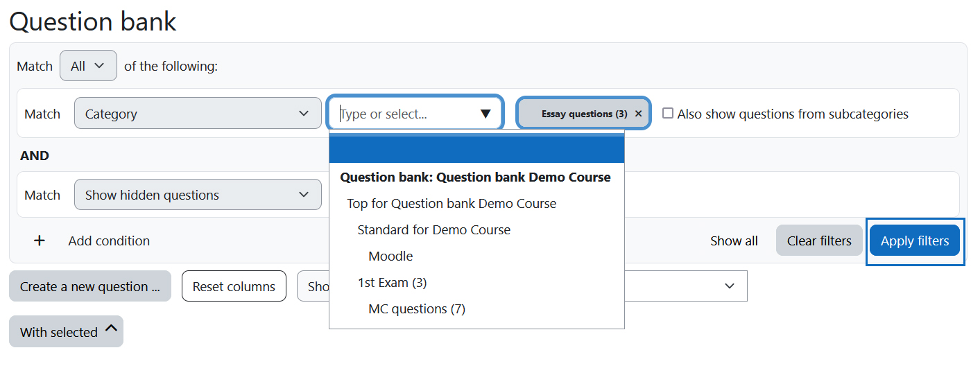The width and height of the screenshot is (980, 366).
Task: Remove the Essay questions (3) tag
Action: coord(638,114)
